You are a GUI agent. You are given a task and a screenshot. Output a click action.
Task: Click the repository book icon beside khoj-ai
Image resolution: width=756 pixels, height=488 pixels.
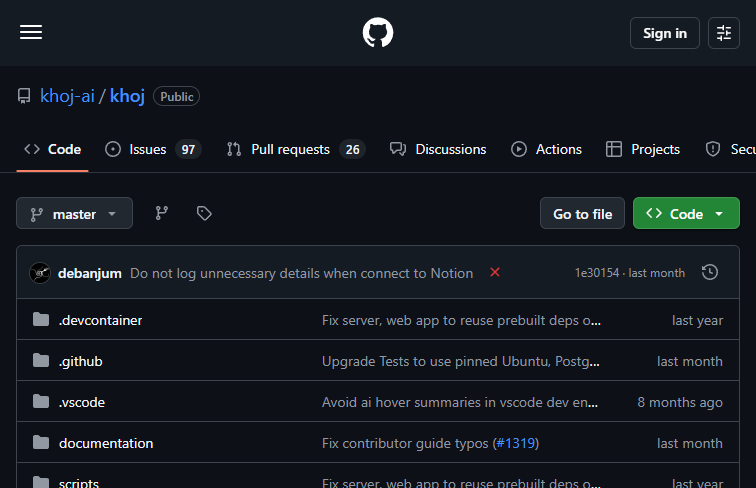(24, 96)
